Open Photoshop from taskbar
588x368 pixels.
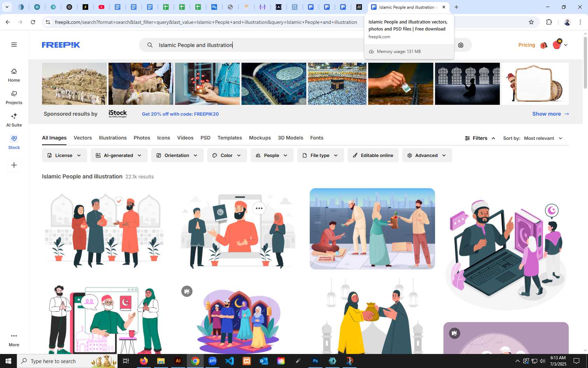pos(315,361)
